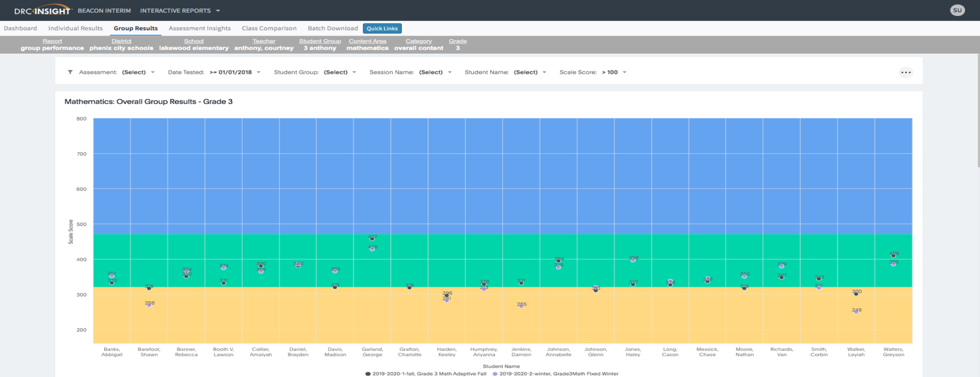Switch to the Individual Results tab
This screenshot has height=377, width=980.
(75, 28)
